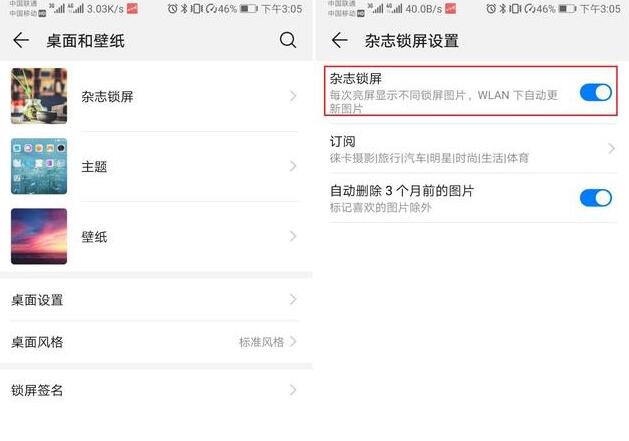This screenshot has width=629, height=441.
Task: Tap the battery icon in right status bar
Action: tap(568, 8)
